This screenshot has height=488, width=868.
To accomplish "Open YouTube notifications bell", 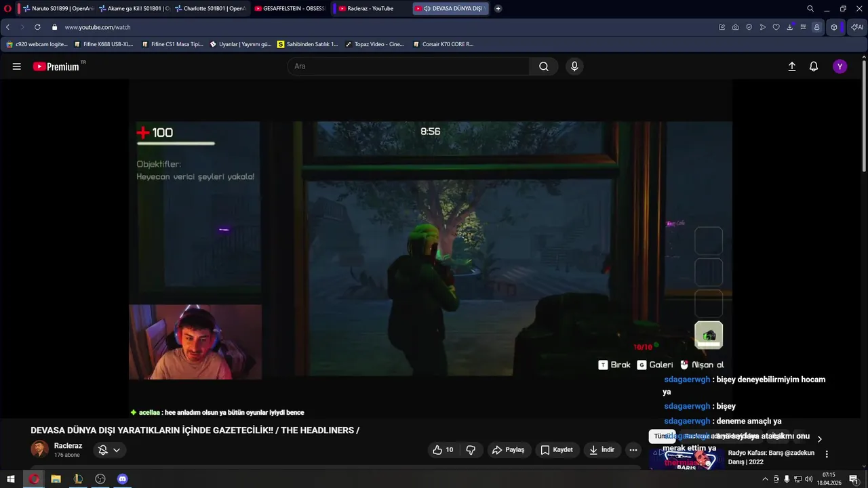I will tap(814, 66).
